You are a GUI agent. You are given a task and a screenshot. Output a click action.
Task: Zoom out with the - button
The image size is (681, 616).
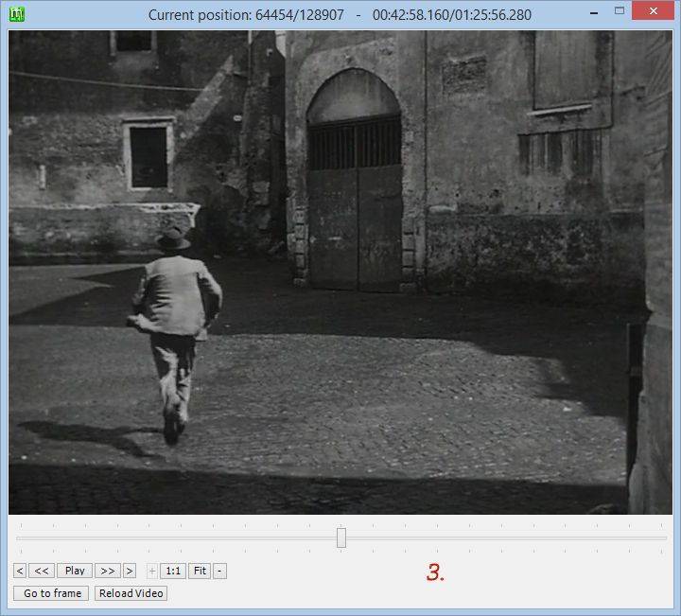coord(219,571)
